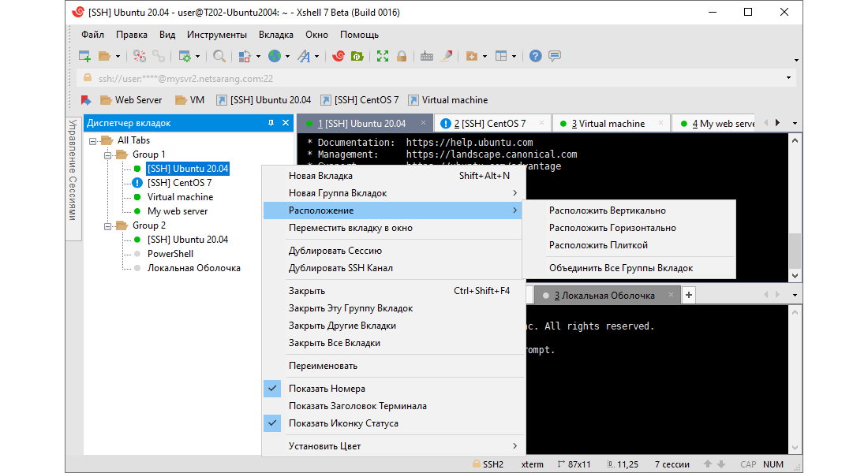This screenshot has height=473, width=868.
Task: Click the Open folder toolbar icon
Action: (x=105, y=56)
